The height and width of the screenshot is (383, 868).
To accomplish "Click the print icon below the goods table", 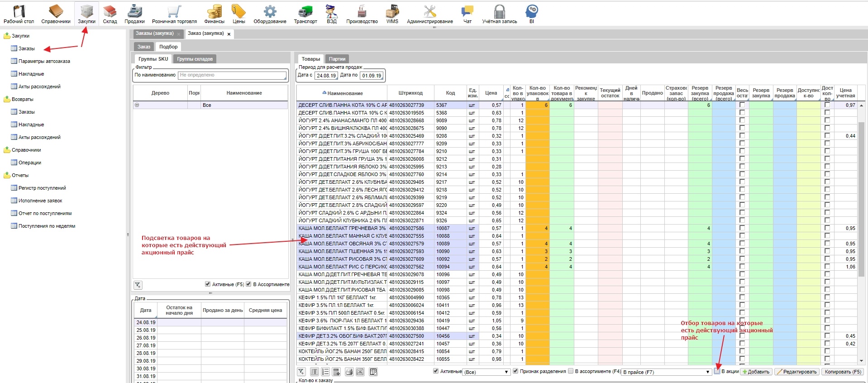I will (x=349, y=372).
